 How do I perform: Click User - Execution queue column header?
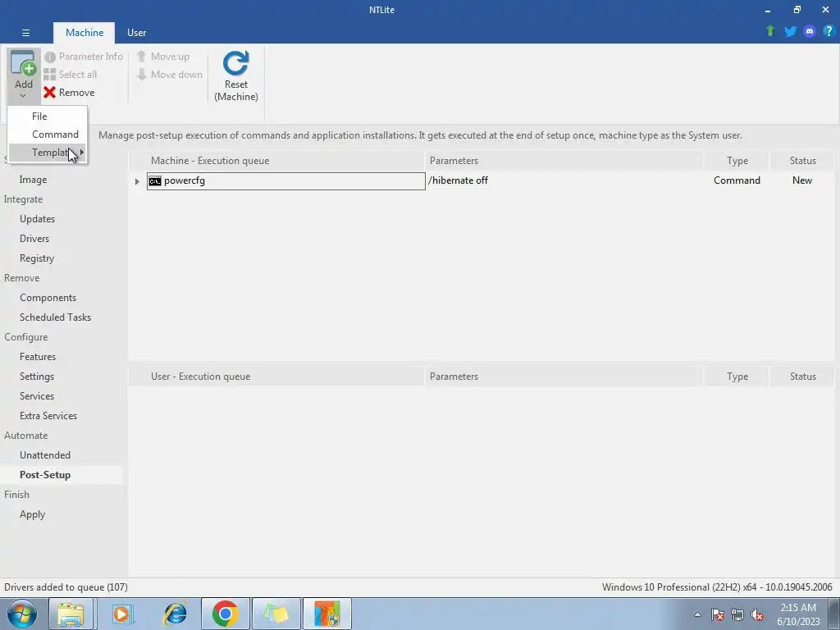coord(276,377)
